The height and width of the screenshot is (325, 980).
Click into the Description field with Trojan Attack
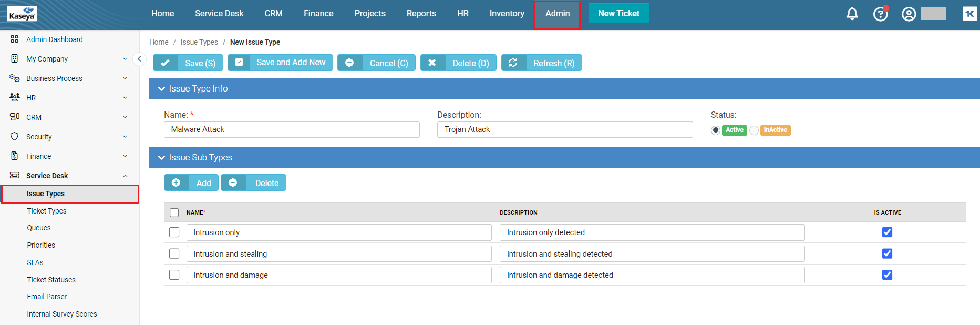pos(564,130)
